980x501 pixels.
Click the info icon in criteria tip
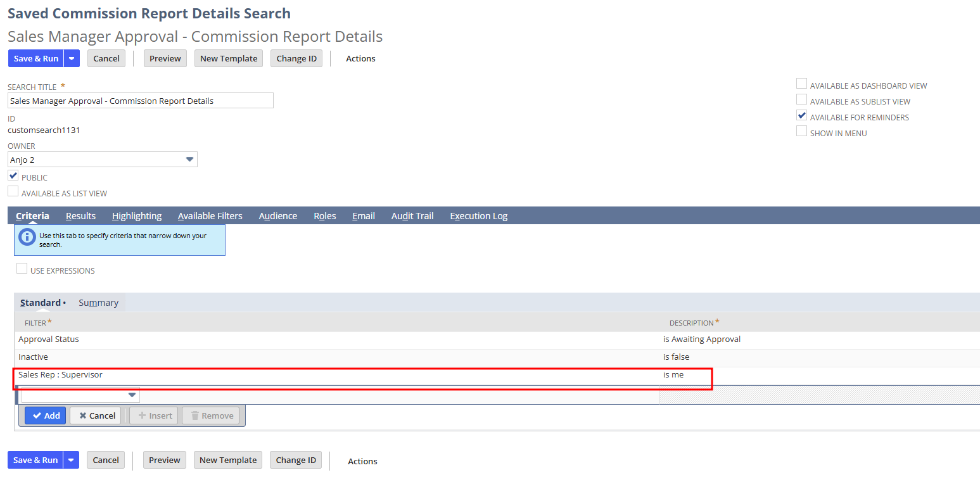point(27,237)
